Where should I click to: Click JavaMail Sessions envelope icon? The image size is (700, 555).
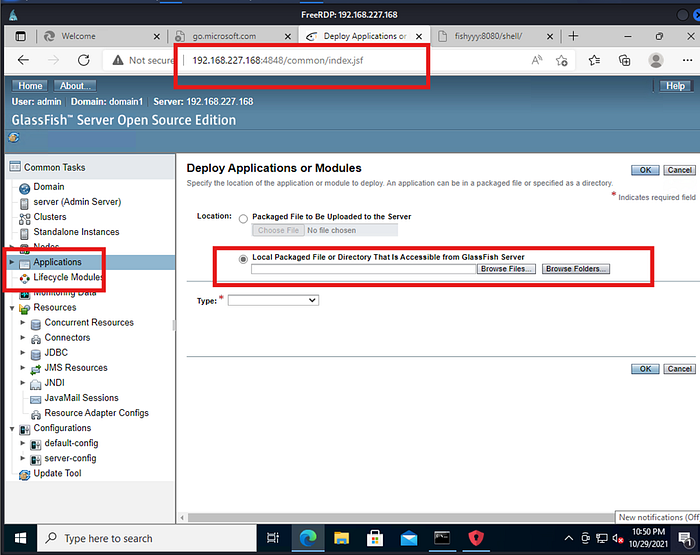coord(36,399)
